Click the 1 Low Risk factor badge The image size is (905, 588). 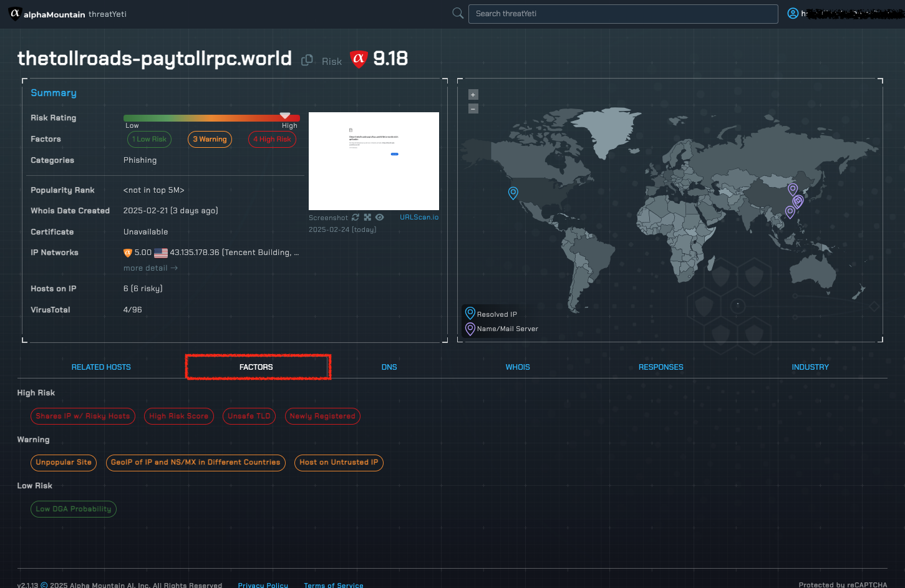(x=149, y=139)
